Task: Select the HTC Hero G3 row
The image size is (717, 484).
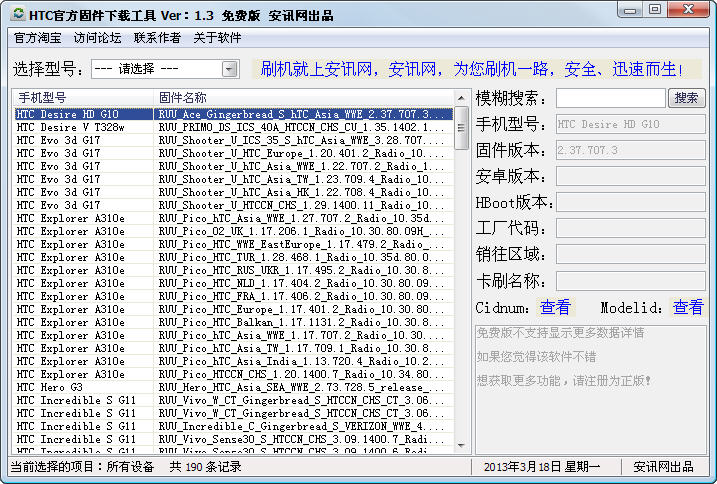Action: [234, 387]
